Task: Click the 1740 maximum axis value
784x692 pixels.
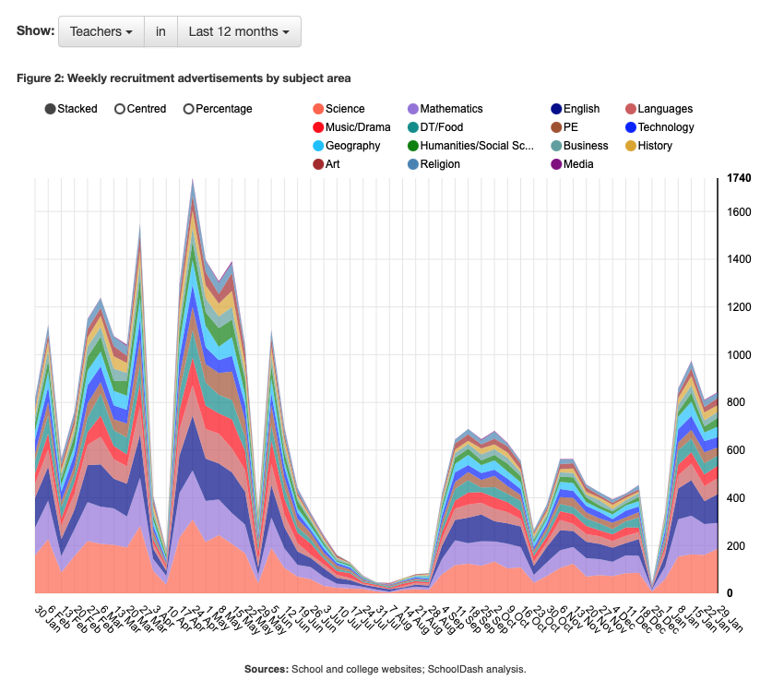Action: (x=739, y=178)
